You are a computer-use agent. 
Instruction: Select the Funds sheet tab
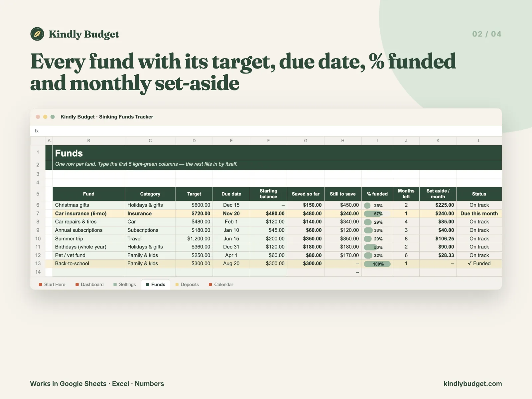click(x=156, y=284)
